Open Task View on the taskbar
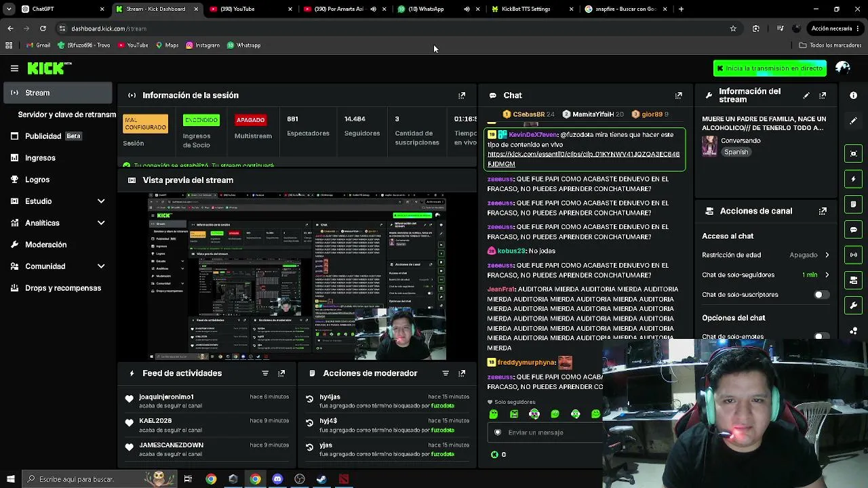 pyautogui.click(x=188, y=479)
